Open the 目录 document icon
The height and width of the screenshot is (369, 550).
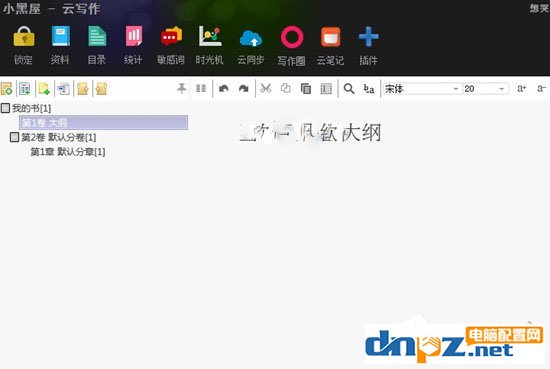coord(97,36)
